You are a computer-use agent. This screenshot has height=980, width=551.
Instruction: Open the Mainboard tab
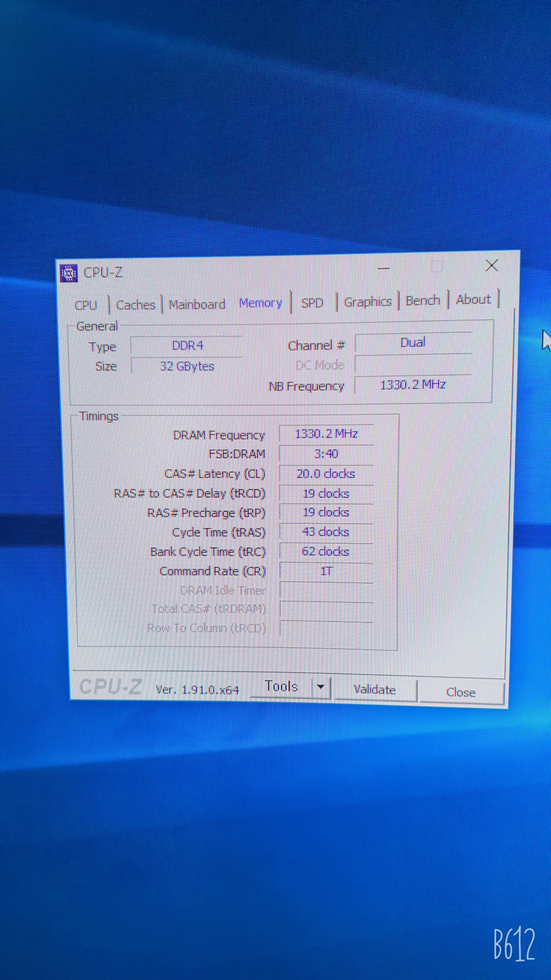coord(197,304)
